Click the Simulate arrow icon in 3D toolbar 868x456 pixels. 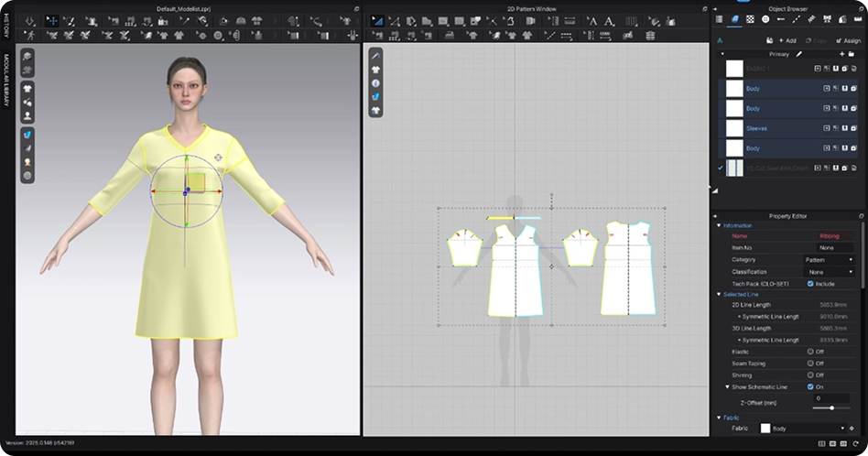click(x=30, y=20)
